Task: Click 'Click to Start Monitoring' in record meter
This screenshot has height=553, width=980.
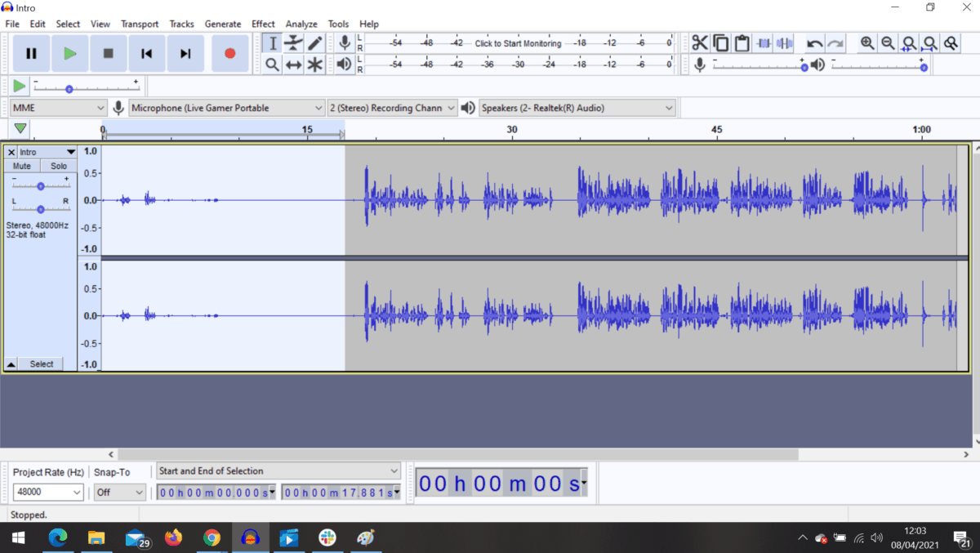Action: click(518, 43)
